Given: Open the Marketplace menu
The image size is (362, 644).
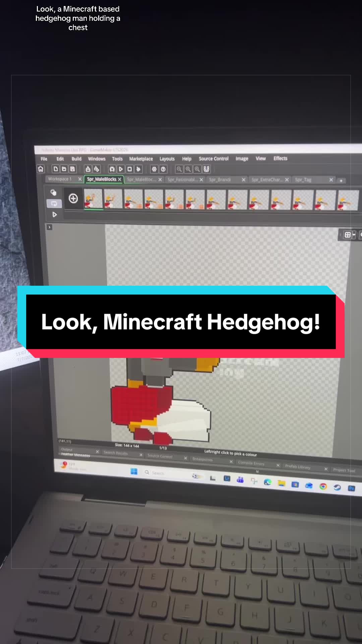Looking at the screenshot, I should pos(141,159).
